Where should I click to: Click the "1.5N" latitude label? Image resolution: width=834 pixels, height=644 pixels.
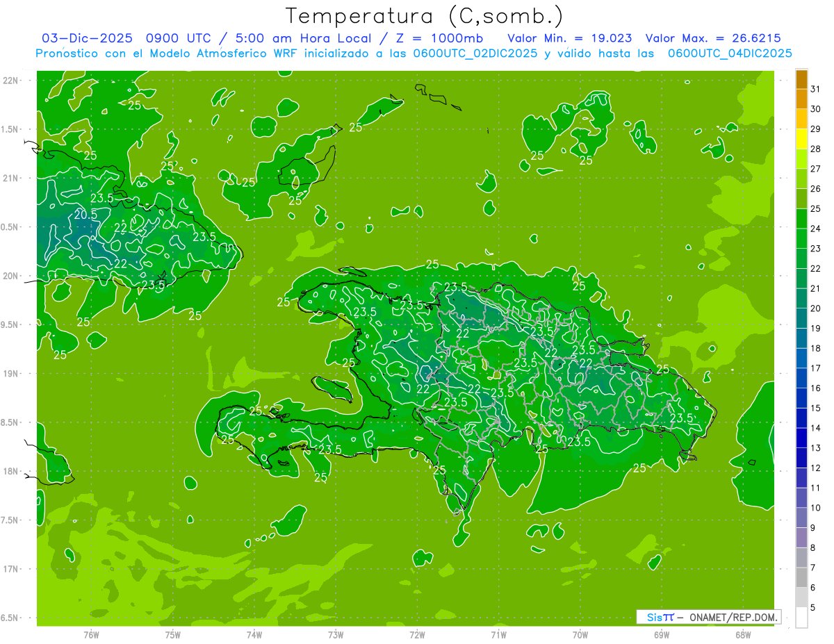tap(10, 129)
